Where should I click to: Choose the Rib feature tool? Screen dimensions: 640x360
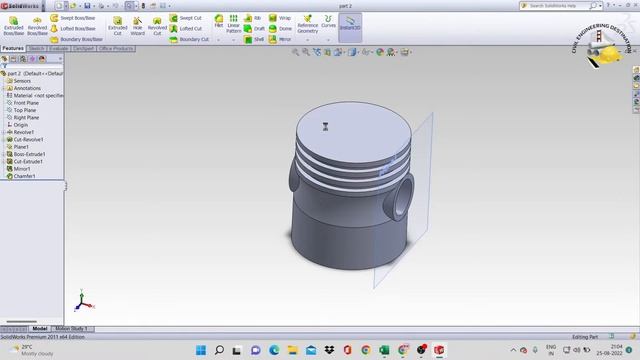(x=253, y=18)
